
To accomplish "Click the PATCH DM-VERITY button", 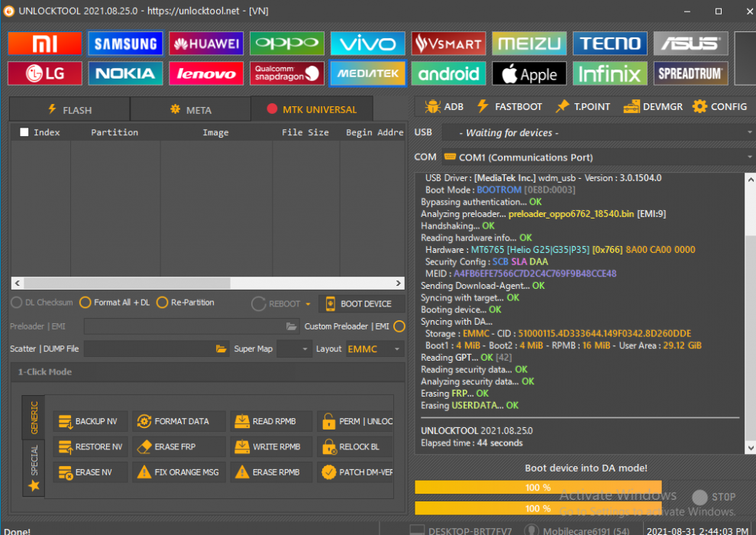I will pos(355,472).
